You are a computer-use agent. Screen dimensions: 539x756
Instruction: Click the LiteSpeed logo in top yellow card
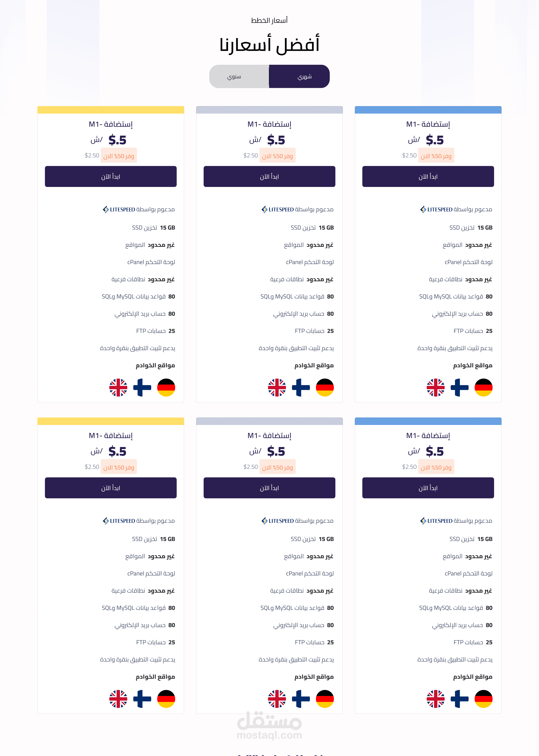point(119,209)
